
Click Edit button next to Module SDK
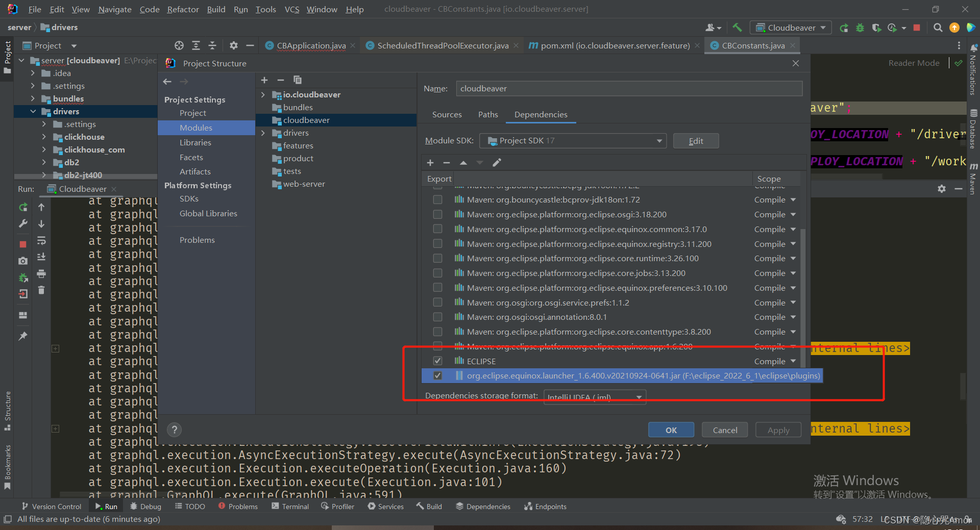[696, 141]
